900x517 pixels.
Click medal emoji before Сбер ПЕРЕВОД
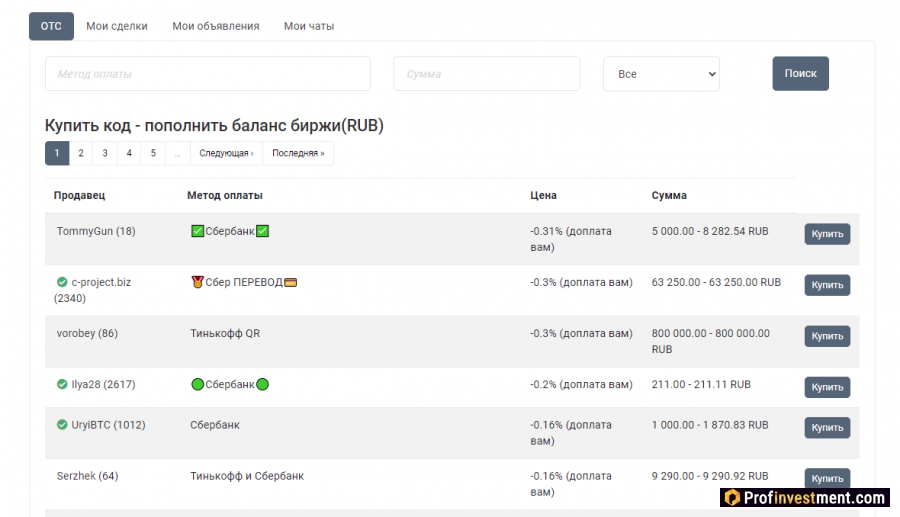point(197,282)
